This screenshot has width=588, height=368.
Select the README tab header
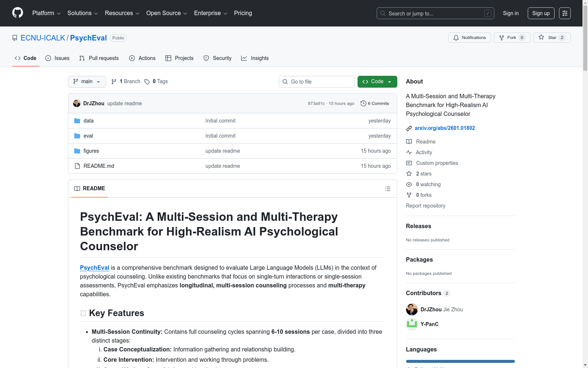90,188
